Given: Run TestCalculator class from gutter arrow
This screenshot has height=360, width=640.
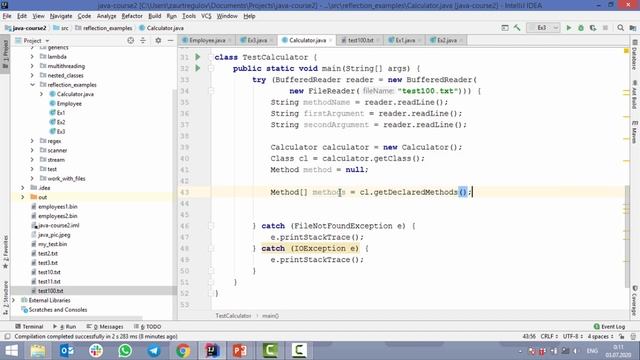Looking at the screenshot, I should 198,57.
